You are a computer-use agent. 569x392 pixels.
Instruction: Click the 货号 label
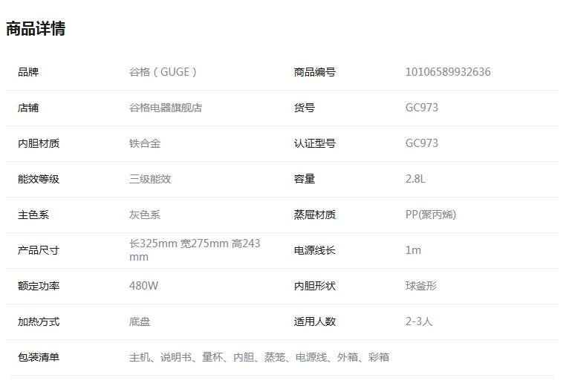coord(304,108)
